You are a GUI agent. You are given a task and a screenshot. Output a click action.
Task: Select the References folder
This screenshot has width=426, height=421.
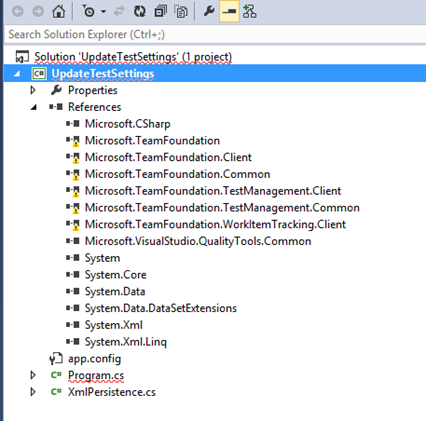(94, 107)
